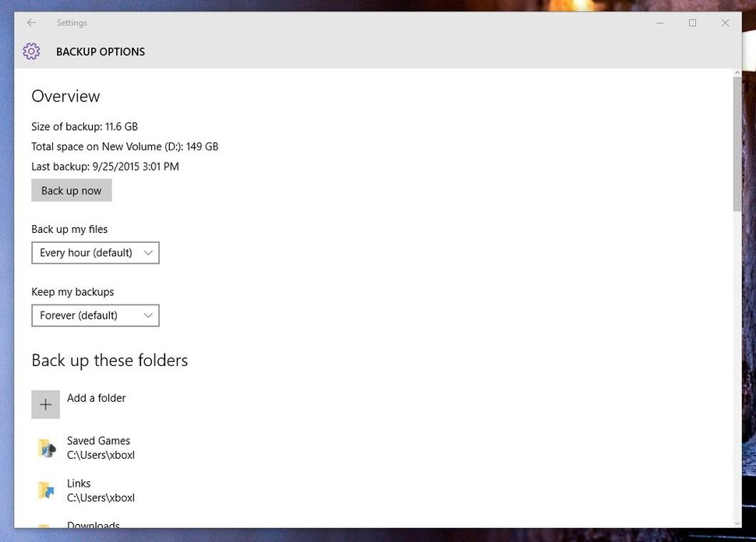Click the plus icon to add a folder
Screen dimensions: 756x542
45,404
